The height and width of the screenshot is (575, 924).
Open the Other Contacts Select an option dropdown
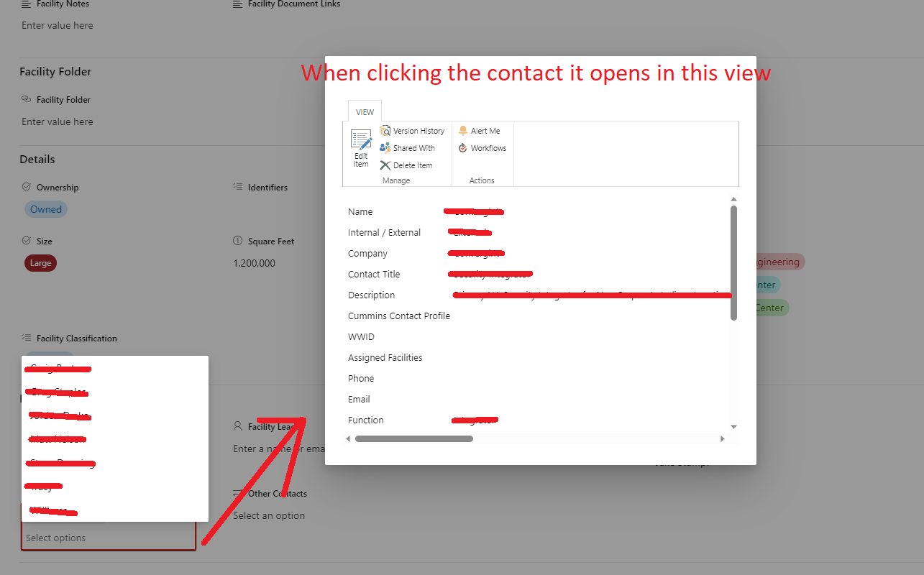(x=270, y=515)
